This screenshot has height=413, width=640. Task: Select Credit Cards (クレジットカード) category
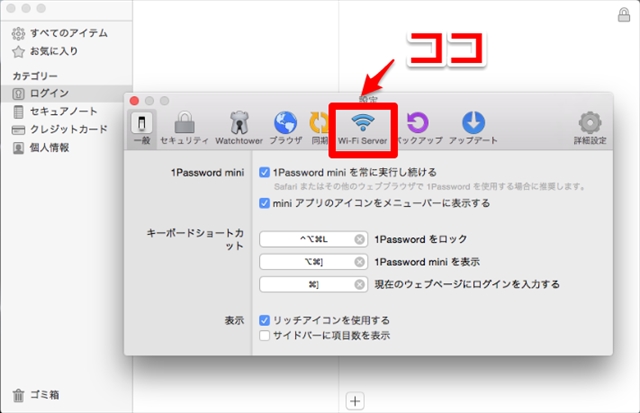(x=60, y=129)
